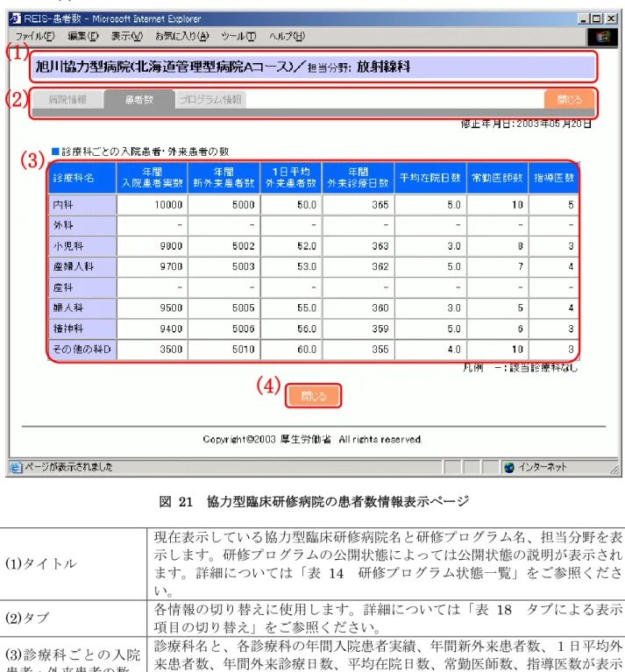Switch to the プログラム情報 tab

210,99
